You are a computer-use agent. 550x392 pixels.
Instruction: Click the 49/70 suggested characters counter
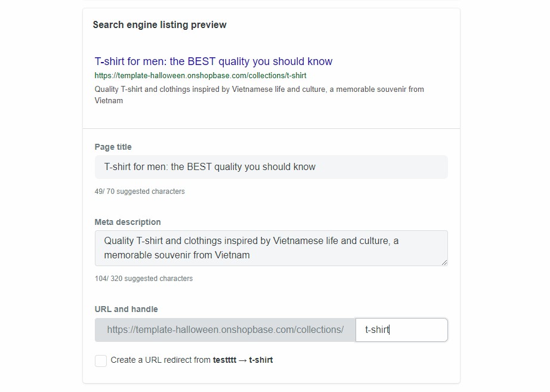pyautogui.click(x=138, y=191)
